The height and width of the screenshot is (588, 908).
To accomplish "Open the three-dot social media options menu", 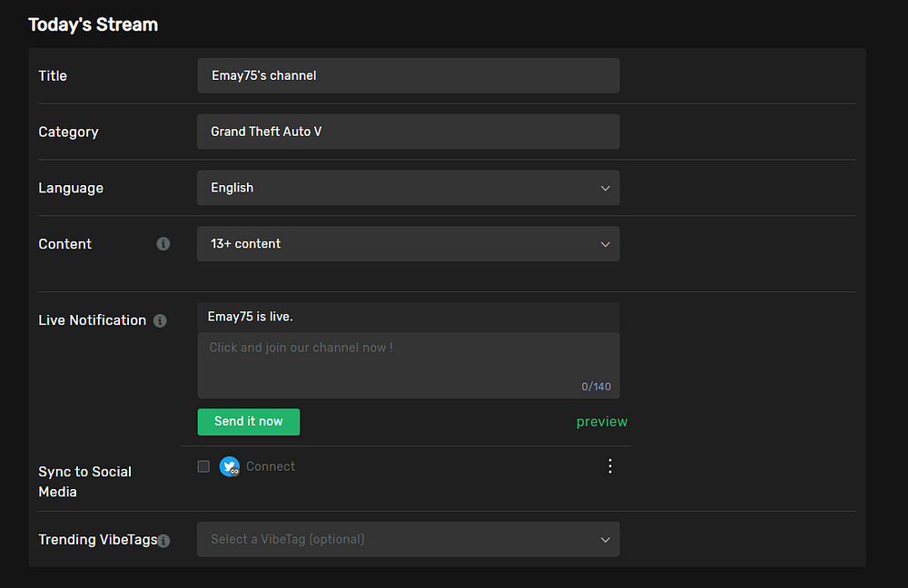I will [x=610, y=466].
